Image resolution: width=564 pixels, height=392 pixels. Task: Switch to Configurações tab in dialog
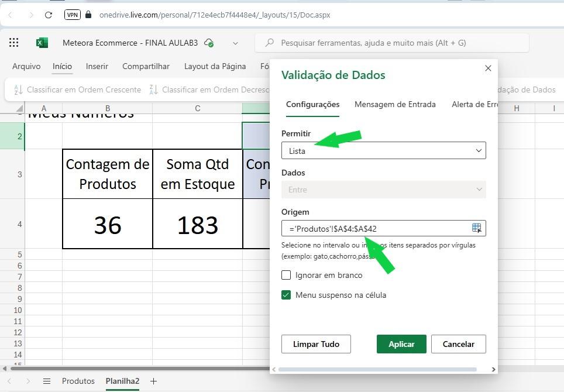312,104
